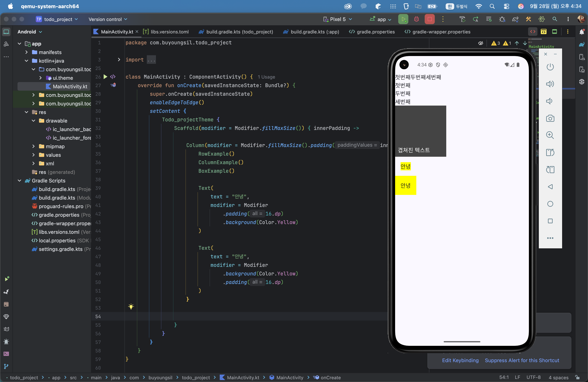Open the proguard-rules.pro file
588x382 pixels.
[x=61, y=206]
